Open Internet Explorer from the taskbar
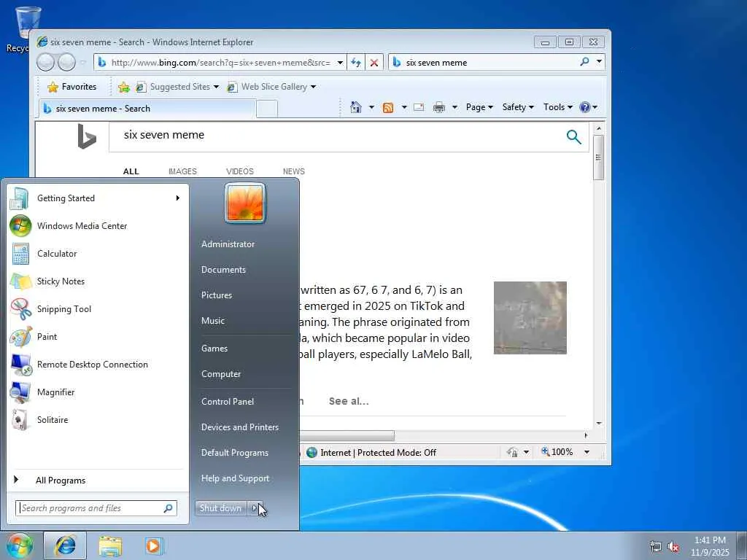 point(65,545)
